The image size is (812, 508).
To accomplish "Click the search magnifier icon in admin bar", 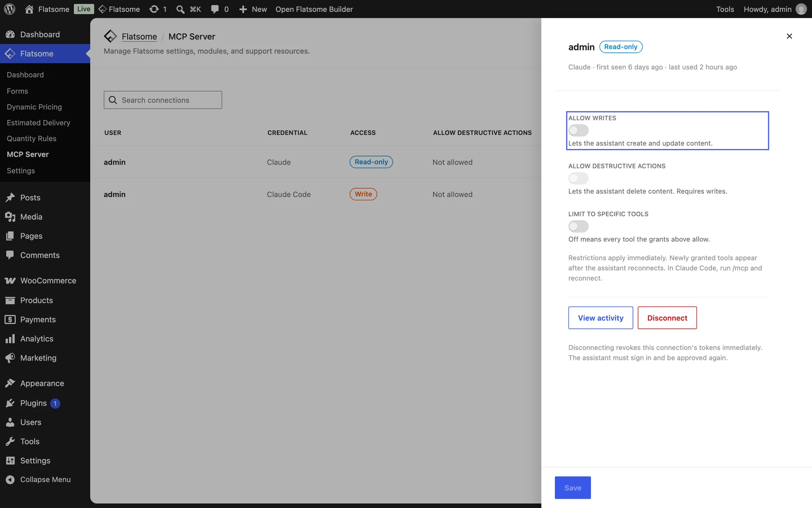I will click(x=180, y=9).
